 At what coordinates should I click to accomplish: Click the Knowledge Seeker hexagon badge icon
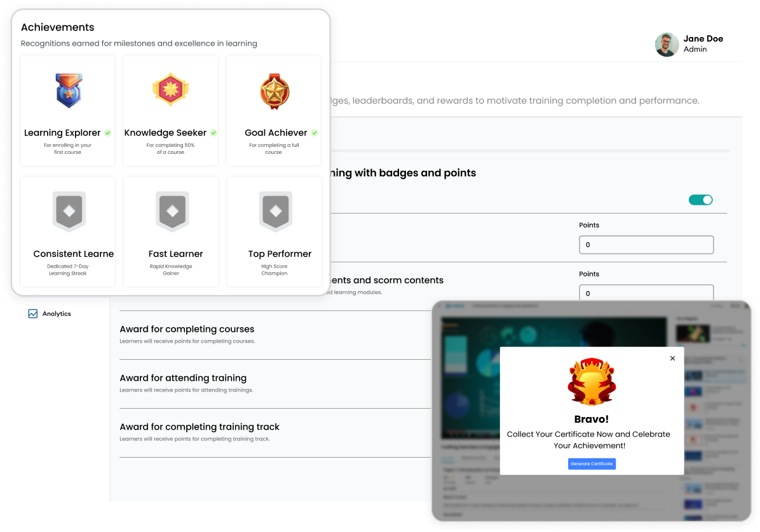click(x=170, y=90)
